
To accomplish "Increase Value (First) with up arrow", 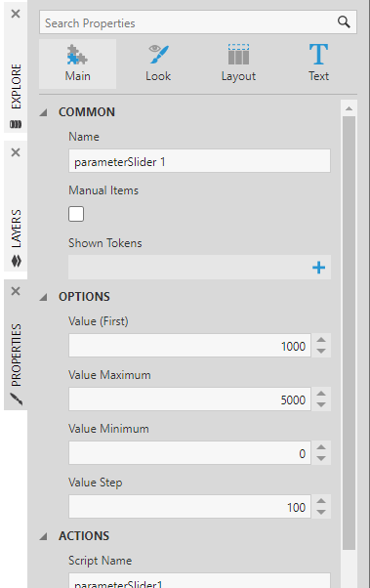I will [321, 340].
